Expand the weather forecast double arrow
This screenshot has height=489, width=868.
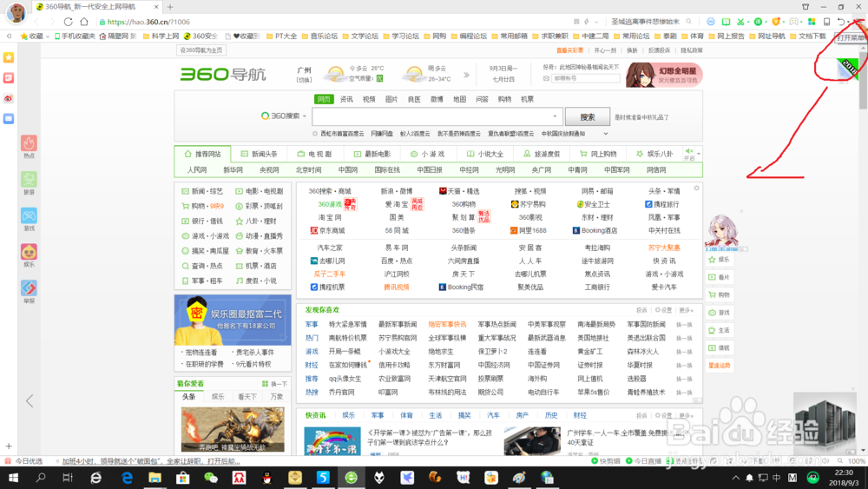[x=466, y=75]
